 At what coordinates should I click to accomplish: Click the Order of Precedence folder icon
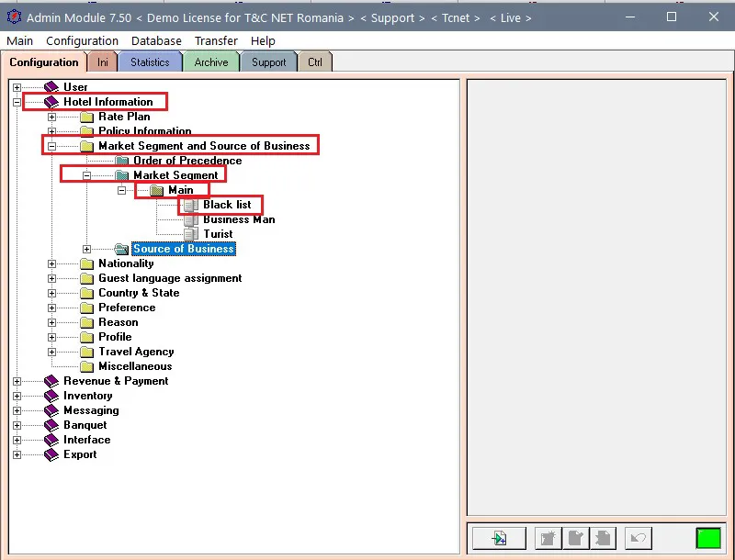pyautogui.click(x=122, y=161)
